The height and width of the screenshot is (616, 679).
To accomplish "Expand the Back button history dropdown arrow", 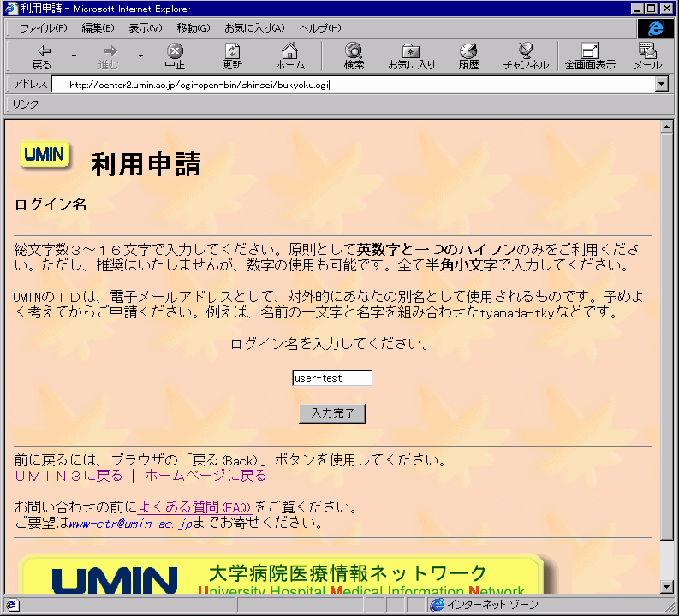I will tap(74, 56).
